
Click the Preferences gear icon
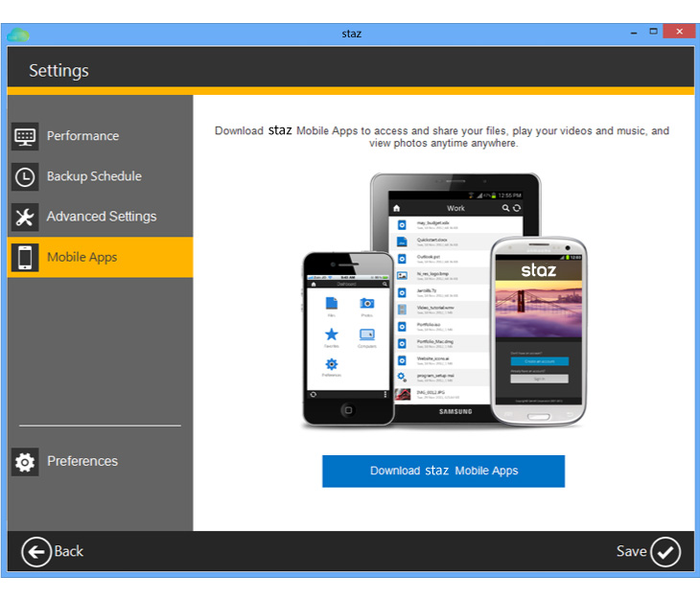(25, 462)
